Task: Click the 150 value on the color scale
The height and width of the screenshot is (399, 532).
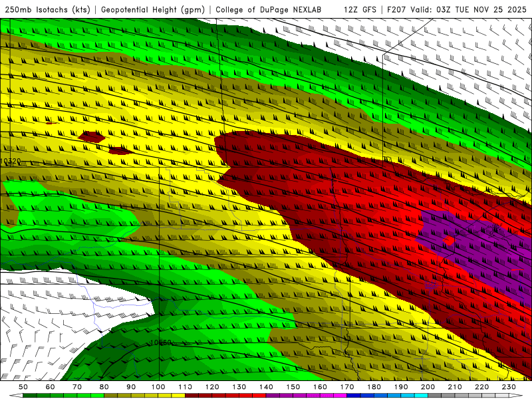Action: tap(293, 387)
